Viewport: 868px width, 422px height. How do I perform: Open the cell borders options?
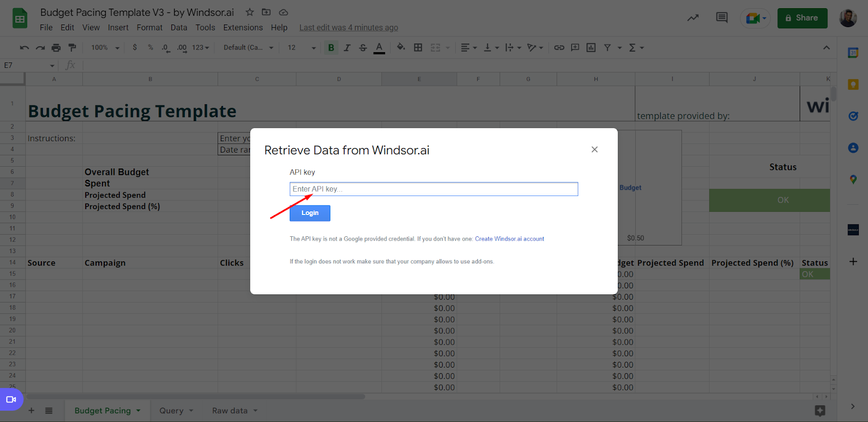[x=418, y=48]
